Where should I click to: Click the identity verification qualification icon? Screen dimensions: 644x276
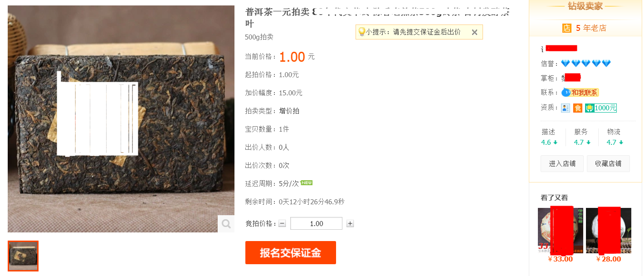(x=566, y=108)
